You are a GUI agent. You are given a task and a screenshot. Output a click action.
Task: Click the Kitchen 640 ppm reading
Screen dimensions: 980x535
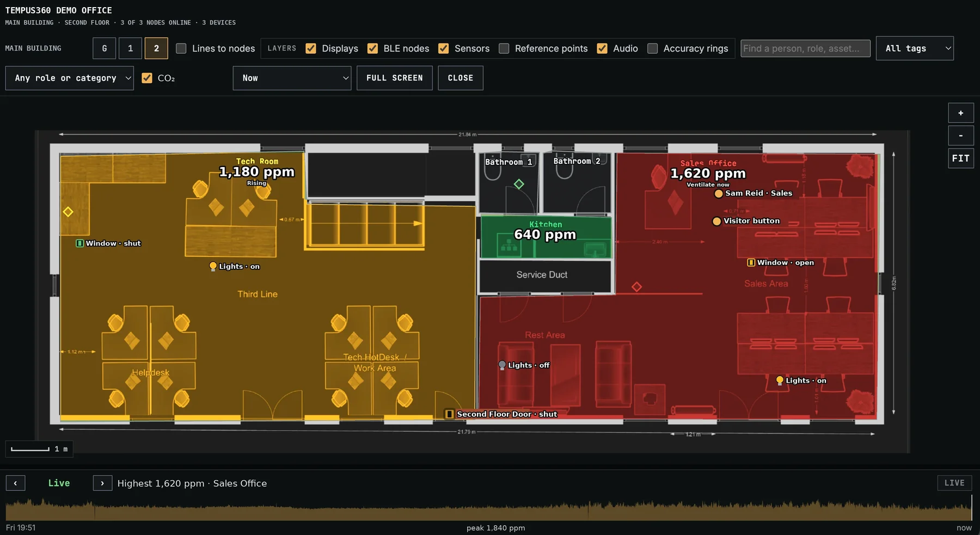[x=545, y=235]
